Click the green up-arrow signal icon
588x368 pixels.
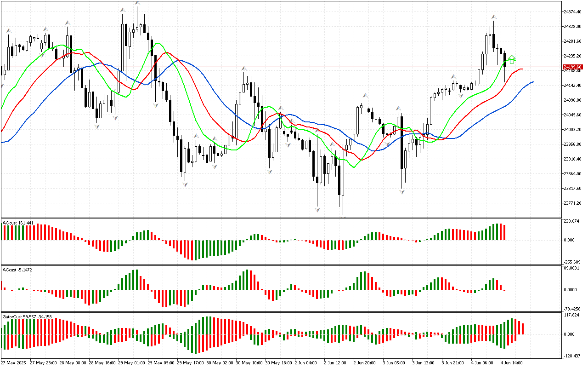pos(512,59)
